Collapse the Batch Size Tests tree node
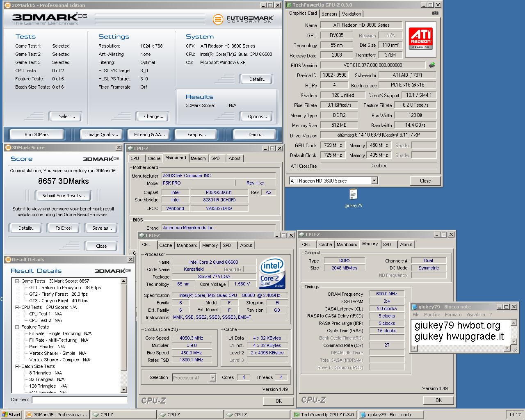This screenshot has height=420, width=525. tap(17, 366)
